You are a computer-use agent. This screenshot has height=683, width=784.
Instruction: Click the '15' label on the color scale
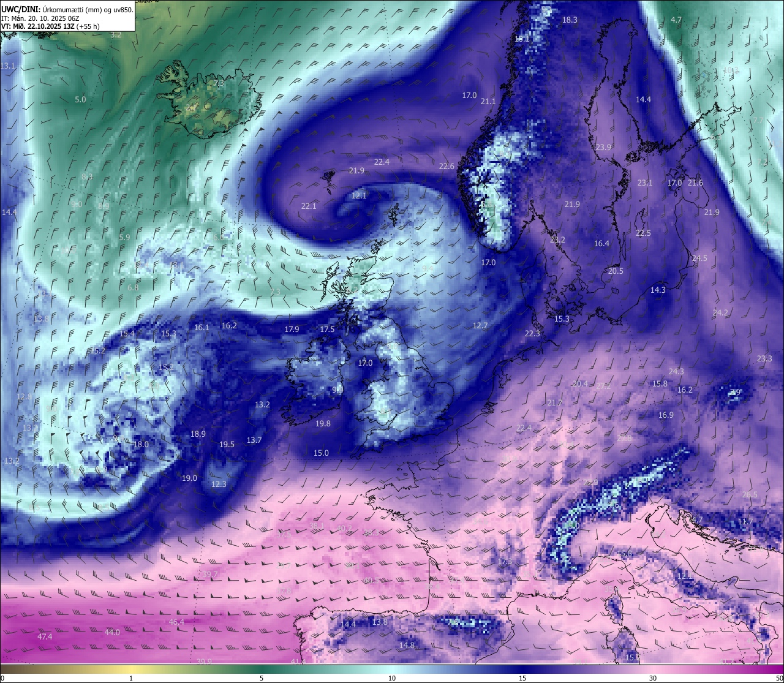pos(522,678)
